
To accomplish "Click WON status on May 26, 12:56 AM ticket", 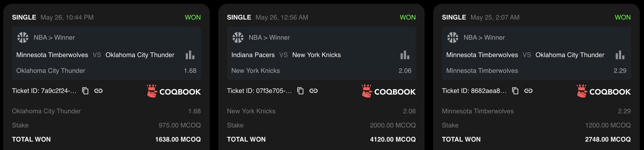I will 408,18.
